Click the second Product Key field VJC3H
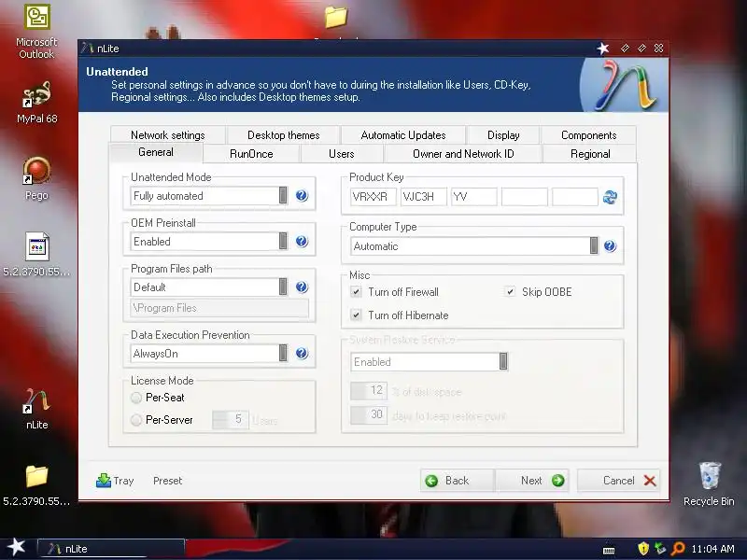Viewport: 747px width, 560px height. pyautogui.click(x=424, y=197)
